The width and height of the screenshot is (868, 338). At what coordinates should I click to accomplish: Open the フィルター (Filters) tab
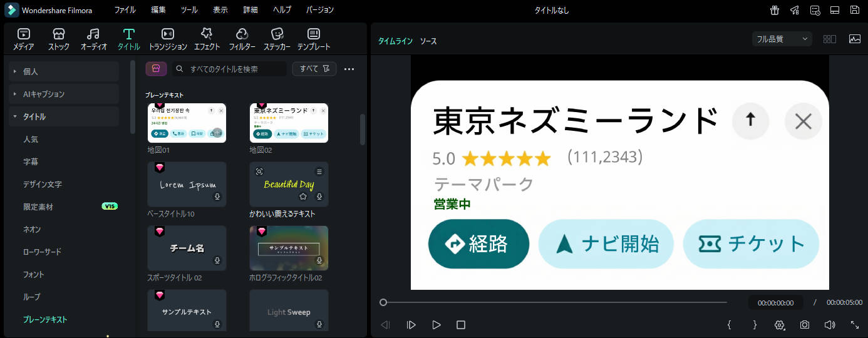tap(242, 39)
